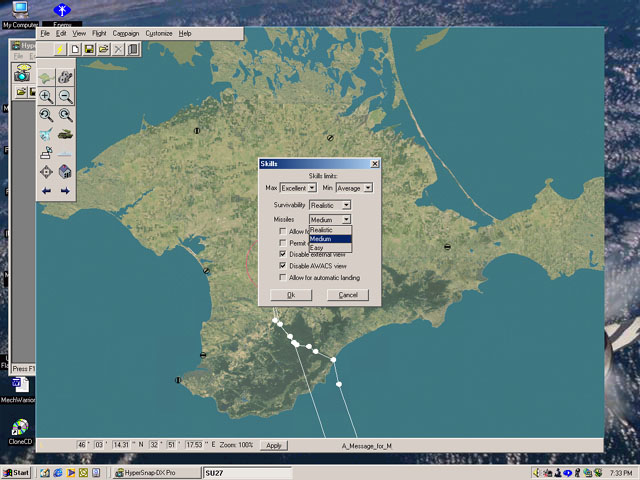This screenshot has height=480, width=640.
Task: Uncheck Disable AWACS view checkbox
Action: 283,266
